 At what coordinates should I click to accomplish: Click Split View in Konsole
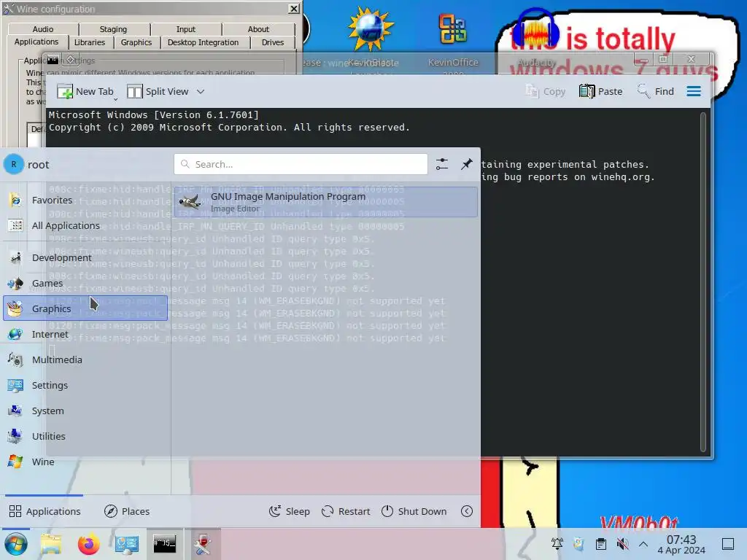tap(158, 91)
